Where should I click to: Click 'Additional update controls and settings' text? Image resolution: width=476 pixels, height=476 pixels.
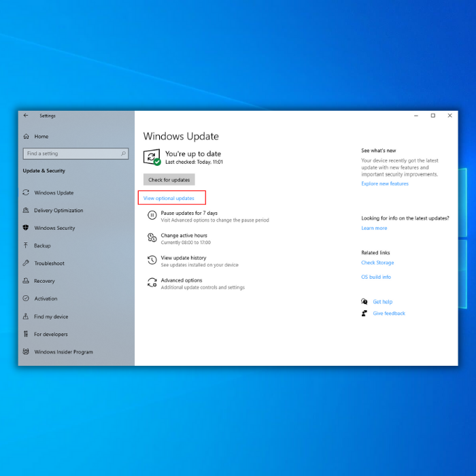pyautogui.click(x=203, y=288)
